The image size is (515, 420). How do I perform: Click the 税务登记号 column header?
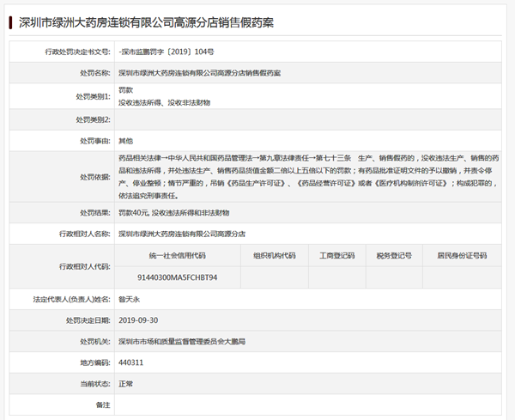pos(394,255)
